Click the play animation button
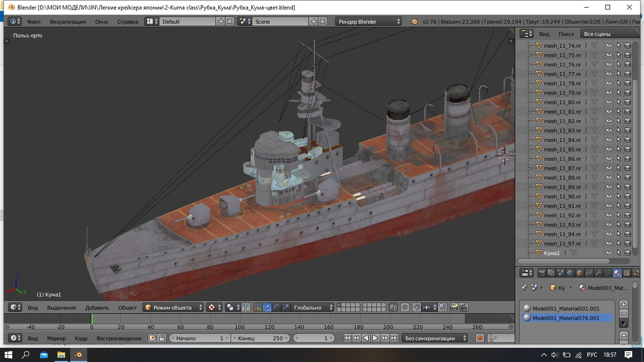 point(375,338)
